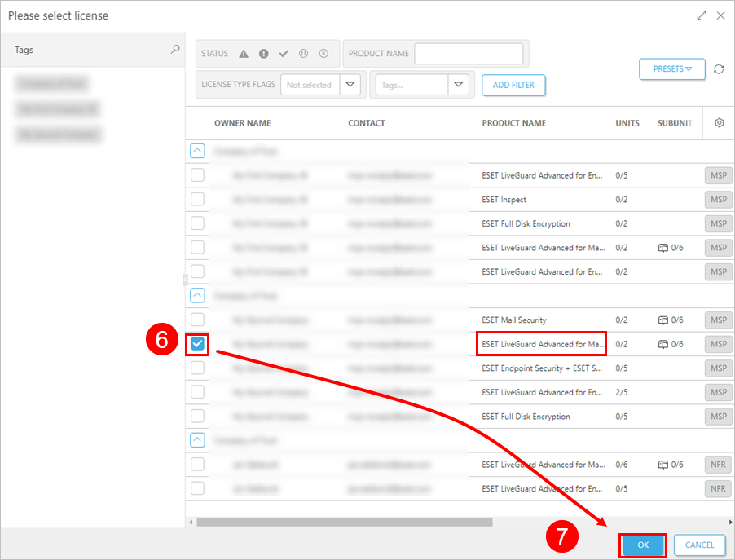Collapse the third company group
This screenshot has width=735, height=560.
click(x=197, y=440)
